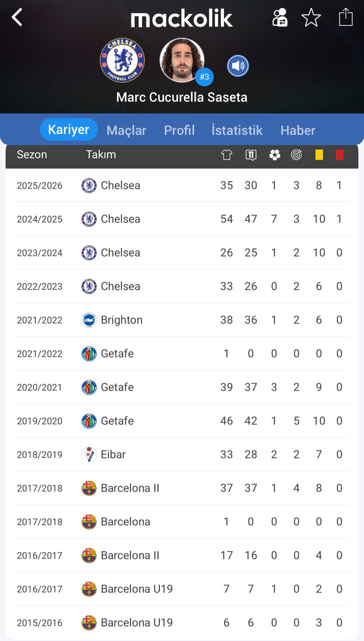Open the Chelsea club crest in header
Viewport: 364px width, 641px height.
[122, 60]
